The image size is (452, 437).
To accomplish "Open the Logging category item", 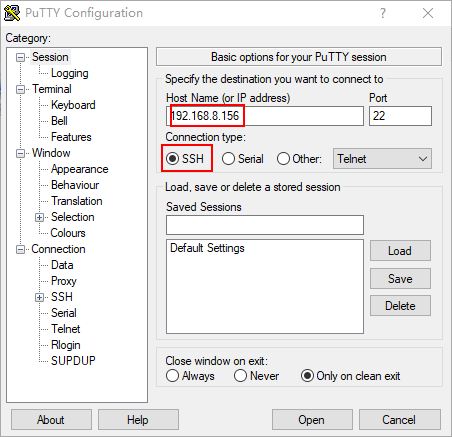I will coord(70,73).
